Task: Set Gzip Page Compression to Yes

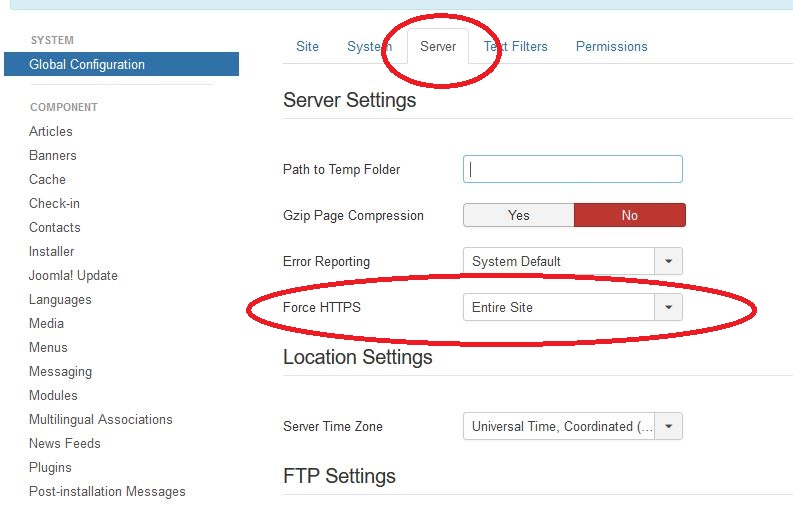Action: [x=518, y=215]
